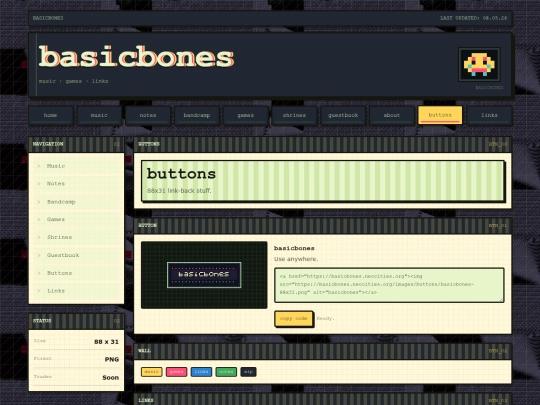
Task: Click the yellow music wall badge
Action: (152, 372)
